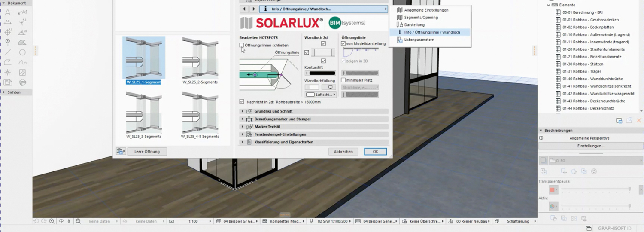
Task: Select the Text tool in the Dokument toolbox
Action: click(x=8, y=12)
